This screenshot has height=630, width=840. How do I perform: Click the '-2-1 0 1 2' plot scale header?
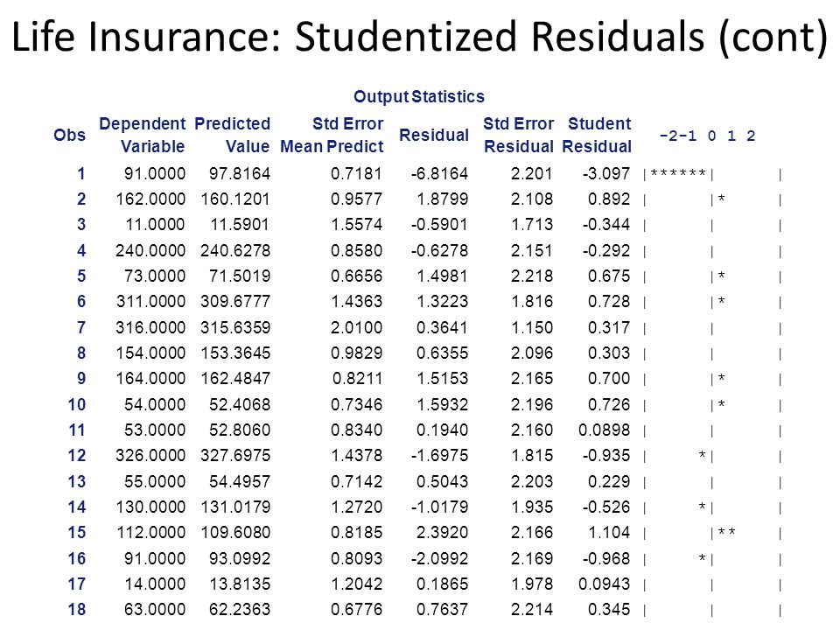(707, 136)
